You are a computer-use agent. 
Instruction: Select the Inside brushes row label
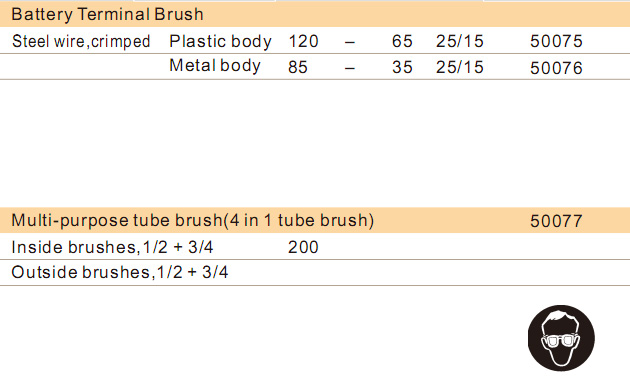pyautogui.click(x=112, y=247)
